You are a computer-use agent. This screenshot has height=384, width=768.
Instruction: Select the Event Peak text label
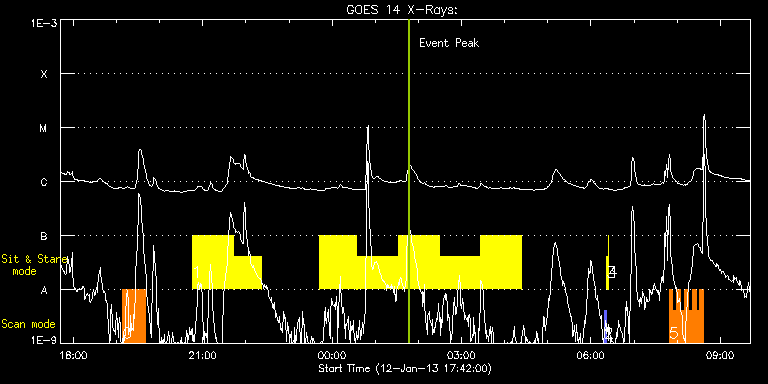(449, 43)
